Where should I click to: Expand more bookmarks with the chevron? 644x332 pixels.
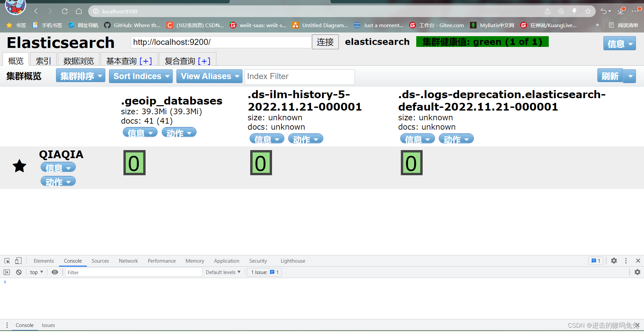click(x=597, y=25)
